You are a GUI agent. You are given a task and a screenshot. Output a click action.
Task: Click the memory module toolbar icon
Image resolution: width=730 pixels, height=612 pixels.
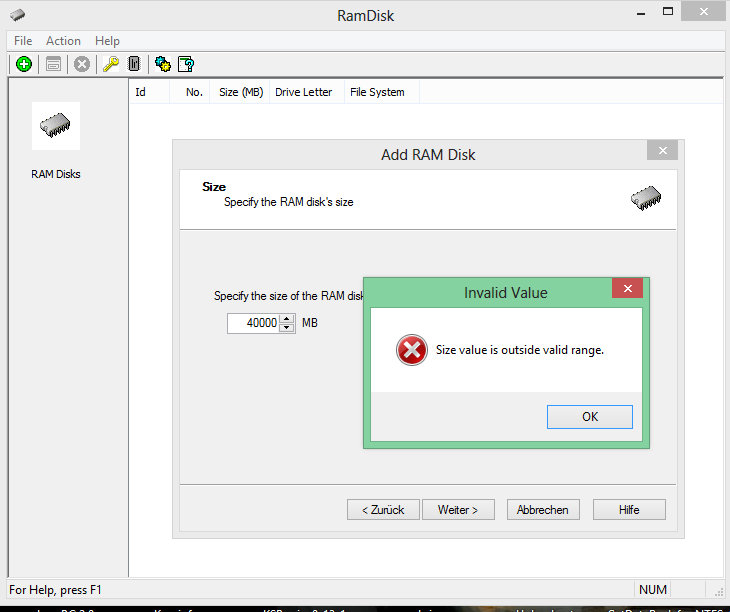(x=134, y=64)
